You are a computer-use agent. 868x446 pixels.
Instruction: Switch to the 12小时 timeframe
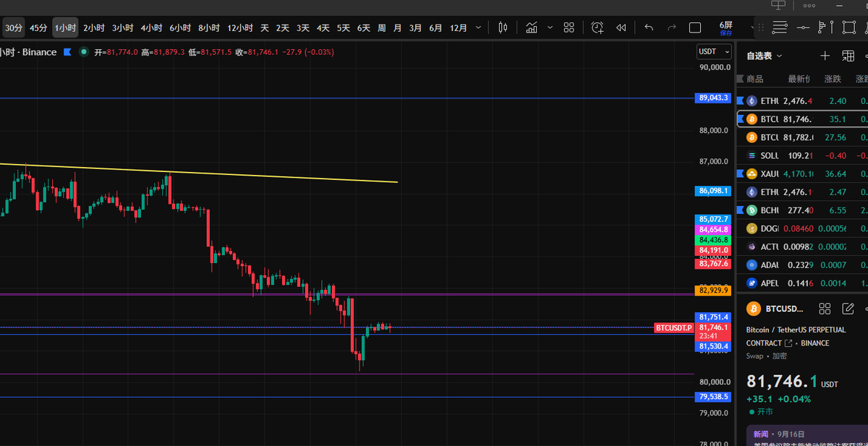tap(239, 27)
